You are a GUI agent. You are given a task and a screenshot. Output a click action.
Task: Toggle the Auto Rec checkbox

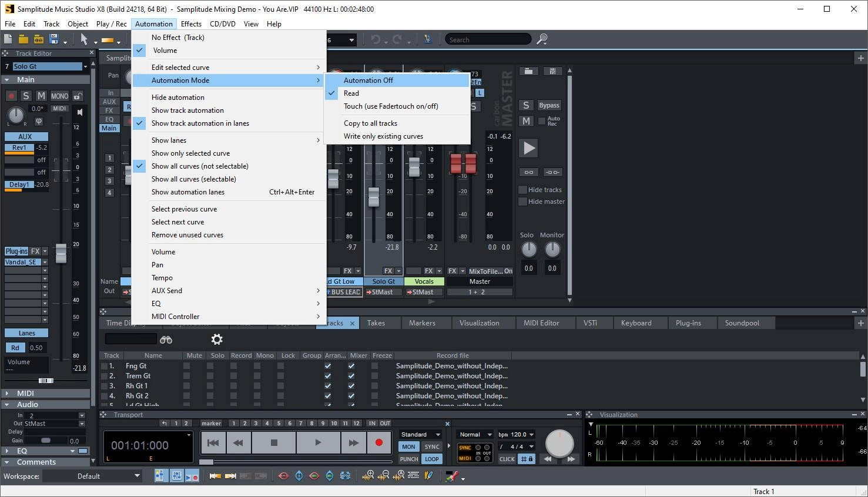[542, 121]
